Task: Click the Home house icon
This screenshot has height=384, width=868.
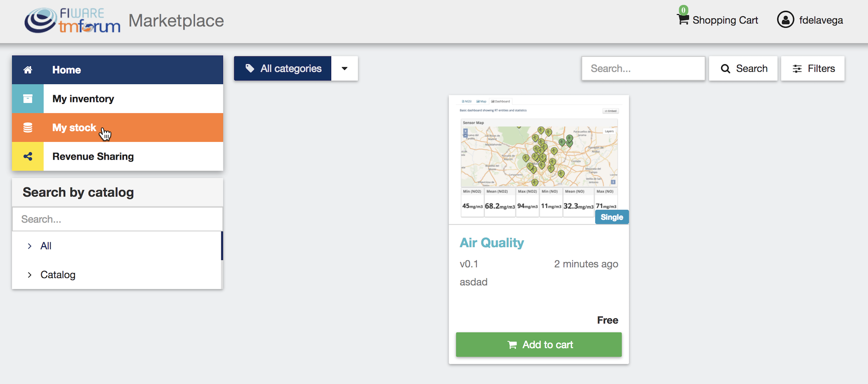Action: click(28, 70)
